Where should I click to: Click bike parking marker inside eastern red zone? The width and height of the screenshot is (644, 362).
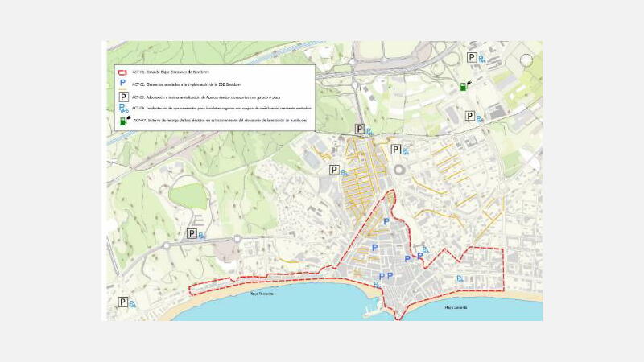(460, 278)
